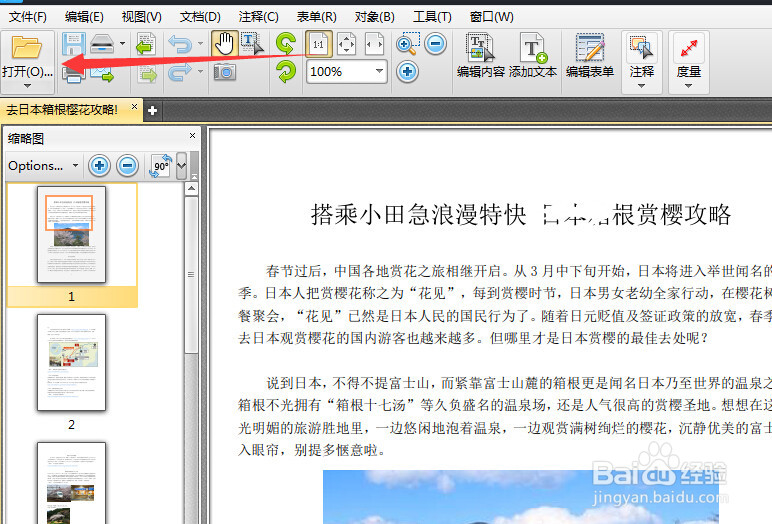Click the 注释 comment tool icon
Screen dimensions: 772x524
point(642,48)
